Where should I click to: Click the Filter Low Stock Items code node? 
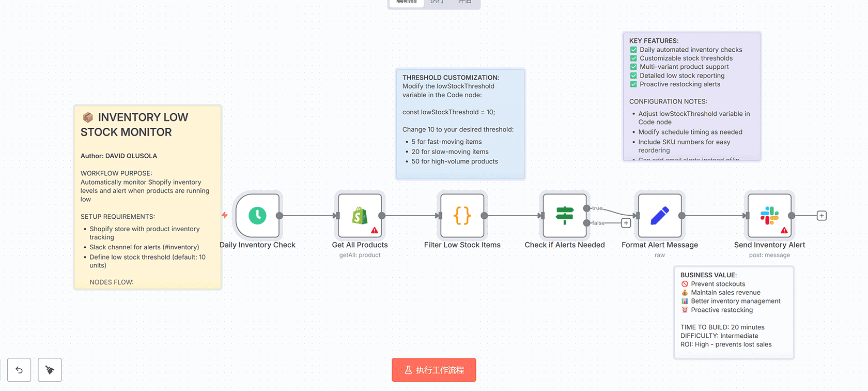point(462,216)
